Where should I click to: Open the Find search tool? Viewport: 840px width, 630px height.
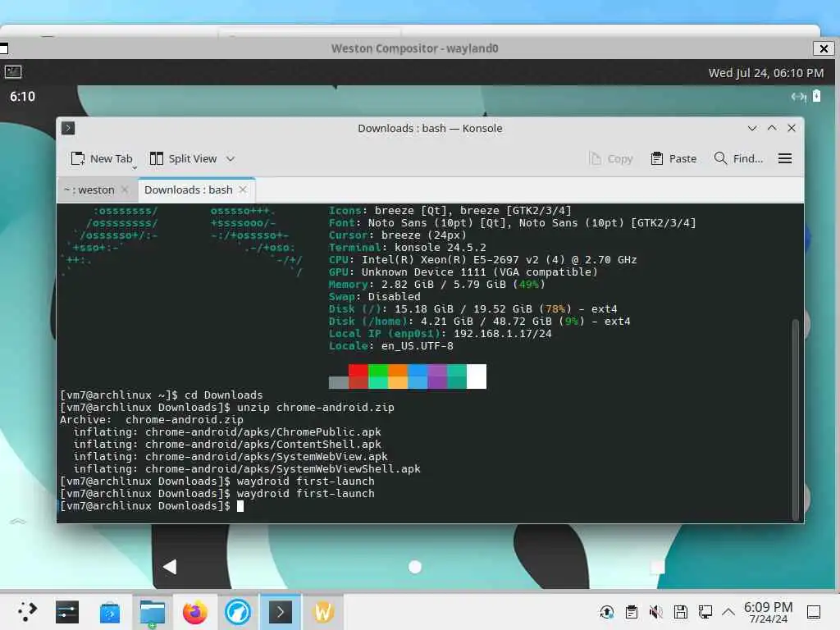coord(738,158)
